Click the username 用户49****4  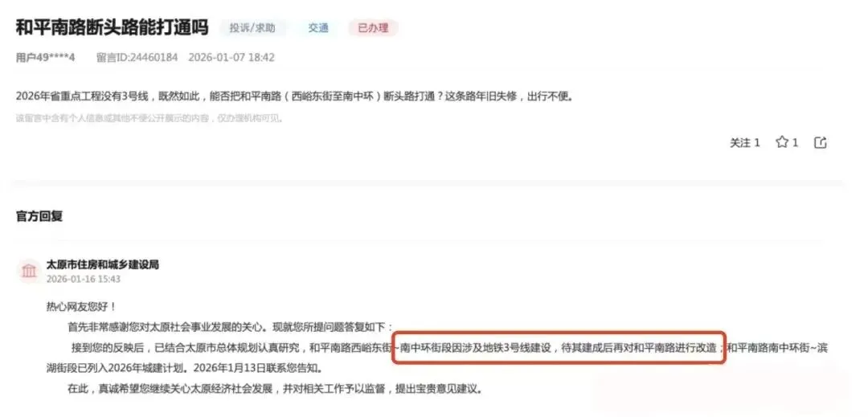click(45, 58)
